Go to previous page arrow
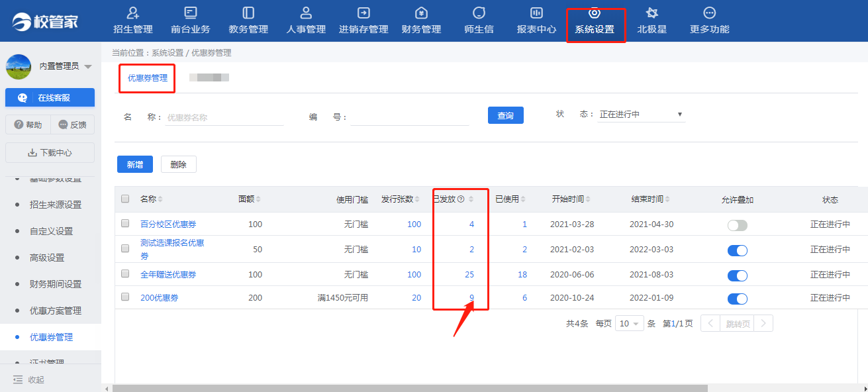This screenshot has height=392, width=868. point(710,324)
